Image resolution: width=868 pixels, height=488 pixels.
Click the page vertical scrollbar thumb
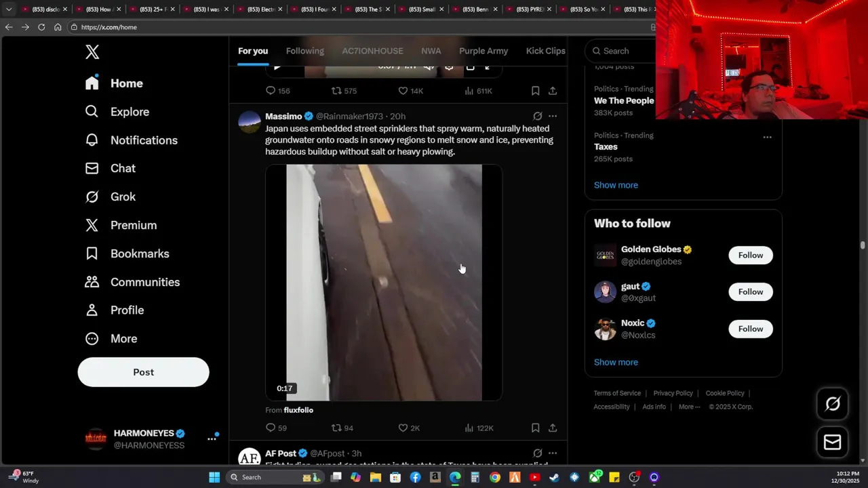(x=863, y=245)
